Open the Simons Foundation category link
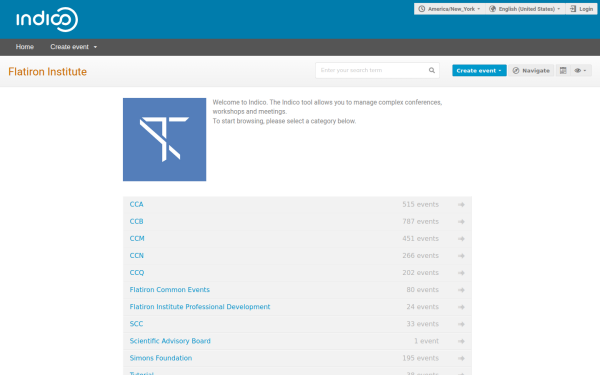This screenshot has width=600, height=375. [161, 358]
